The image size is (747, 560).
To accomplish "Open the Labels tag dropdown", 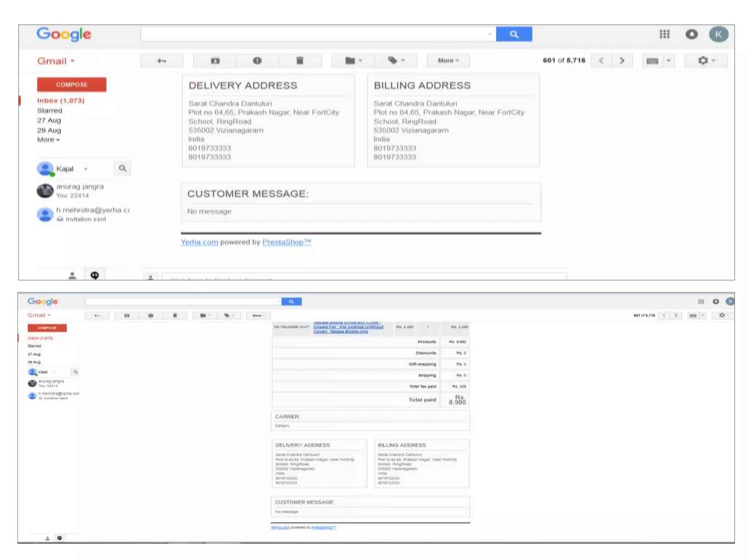I will [396, 61].
